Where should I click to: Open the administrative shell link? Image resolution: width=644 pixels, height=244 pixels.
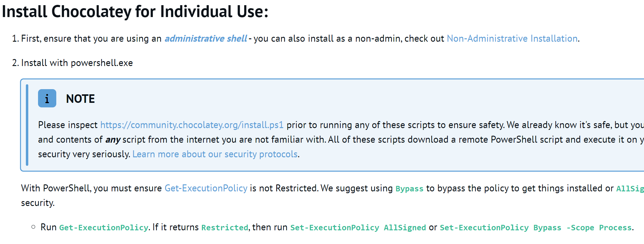pyautogui.click(x=206, y=39)
